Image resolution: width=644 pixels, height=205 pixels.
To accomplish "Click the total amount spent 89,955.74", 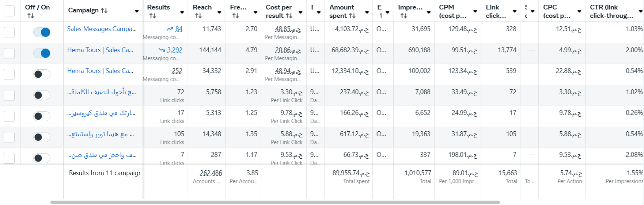I will [x=351, y=173].
